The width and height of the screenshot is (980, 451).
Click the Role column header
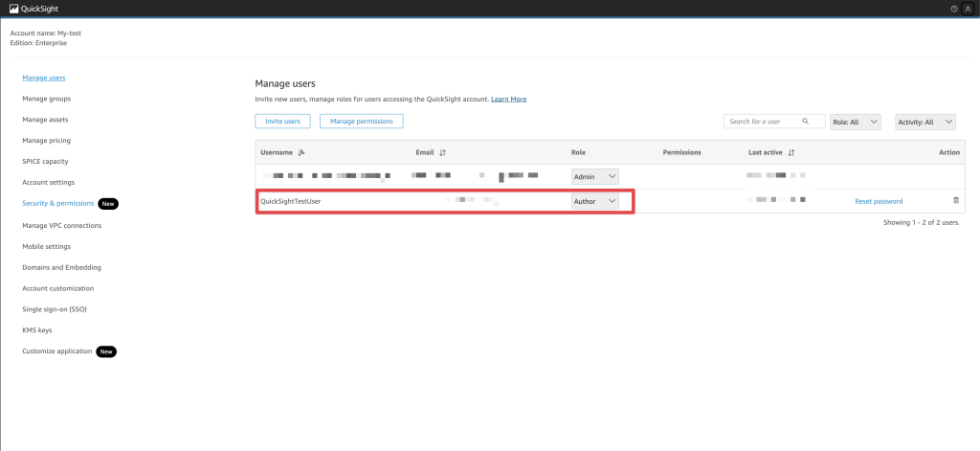(578, 152)
